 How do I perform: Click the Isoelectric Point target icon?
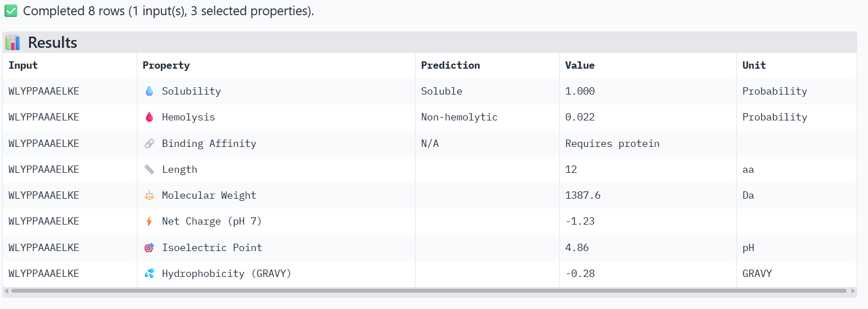pyautogui.click(x=149, y=248)
